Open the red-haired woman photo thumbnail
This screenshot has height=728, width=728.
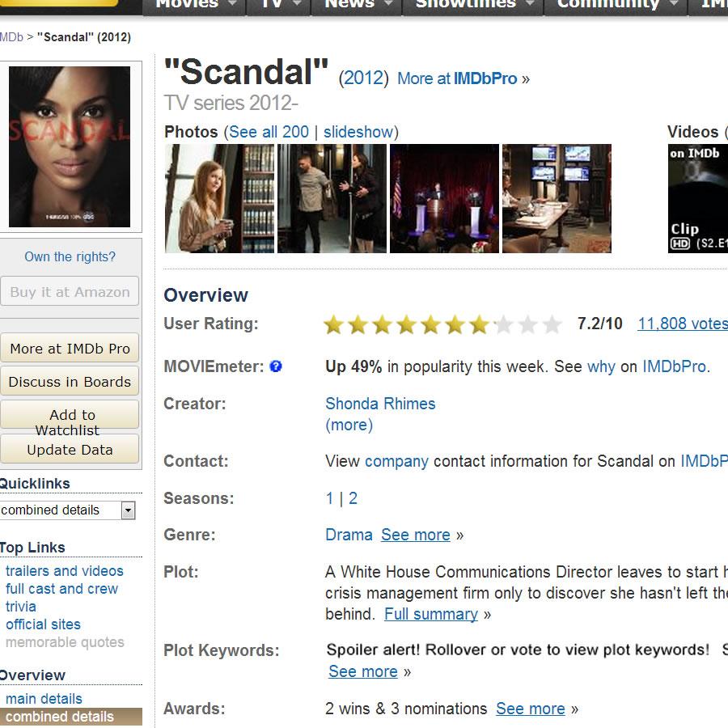pos(219,199)
